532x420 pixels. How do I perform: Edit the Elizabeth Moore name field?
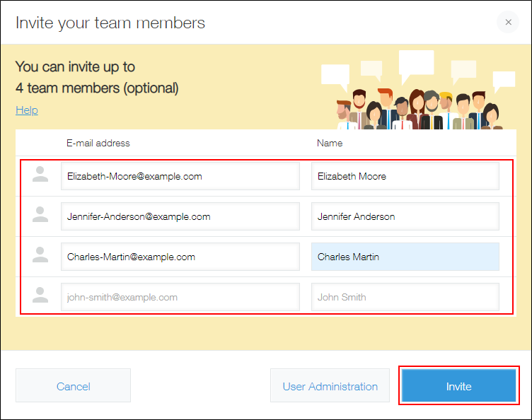click(405, 176)
